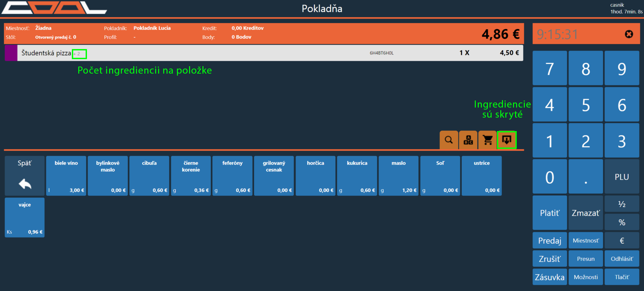Open the product categories boxes icon

click(468, 140)
